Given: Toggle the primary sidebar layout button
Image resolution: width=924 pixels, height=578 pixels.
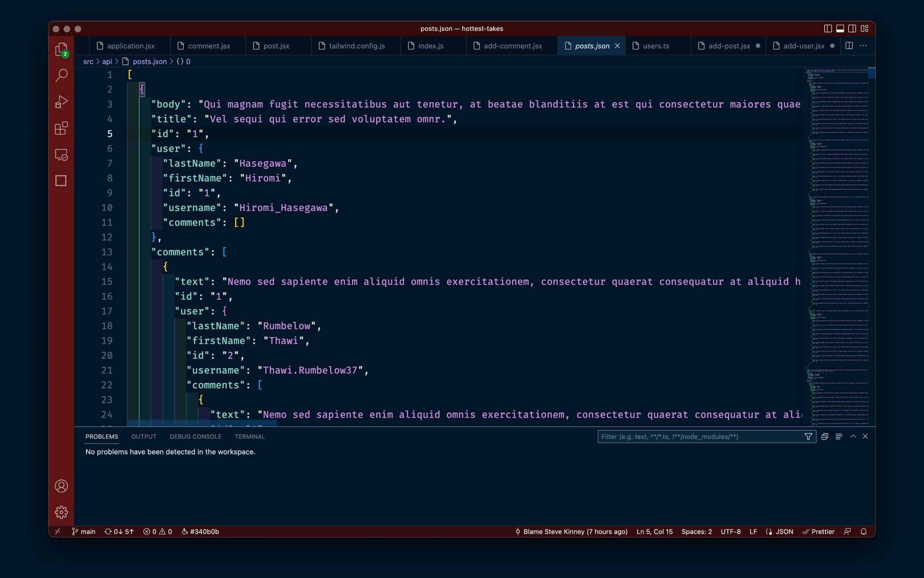Looking at the screenshot, I should tap(828, 28).
